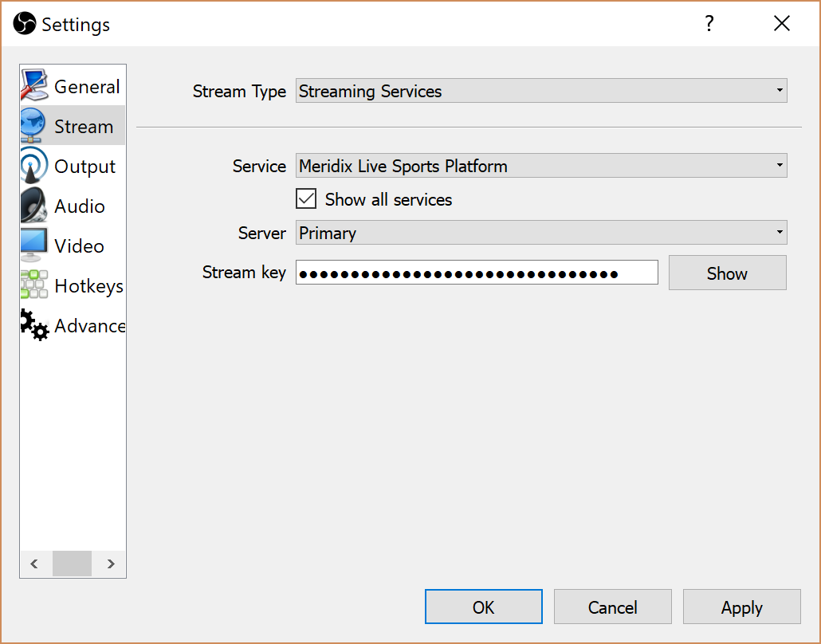
Task: Click the Stream globe icon
Action: (34, 126)
